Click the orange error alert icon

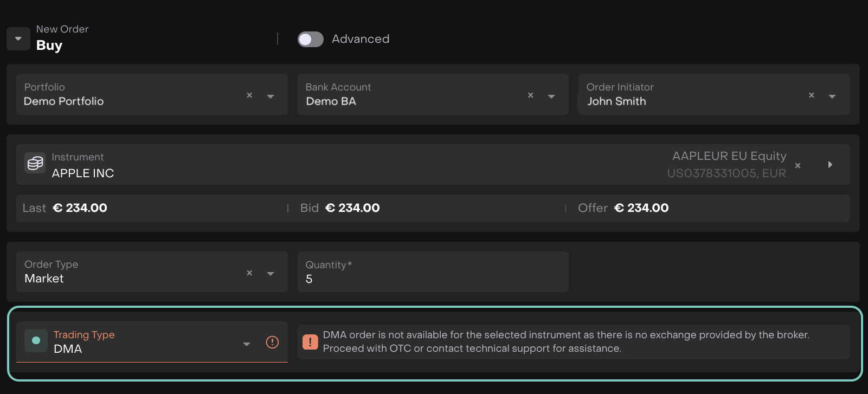pyautogui.click(x=310, y=342)
